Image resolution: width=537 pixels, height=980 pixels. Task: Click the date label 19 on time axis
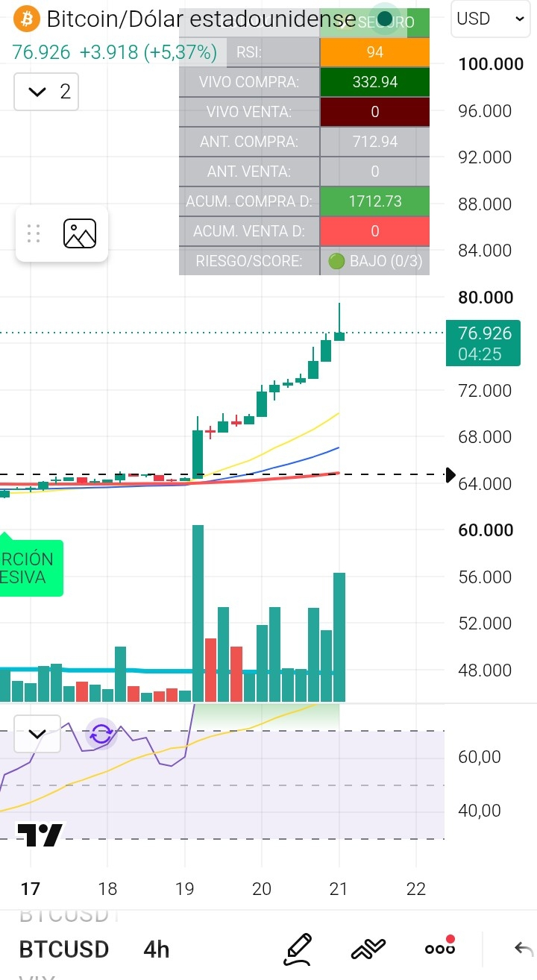click(x=184, y=889)
